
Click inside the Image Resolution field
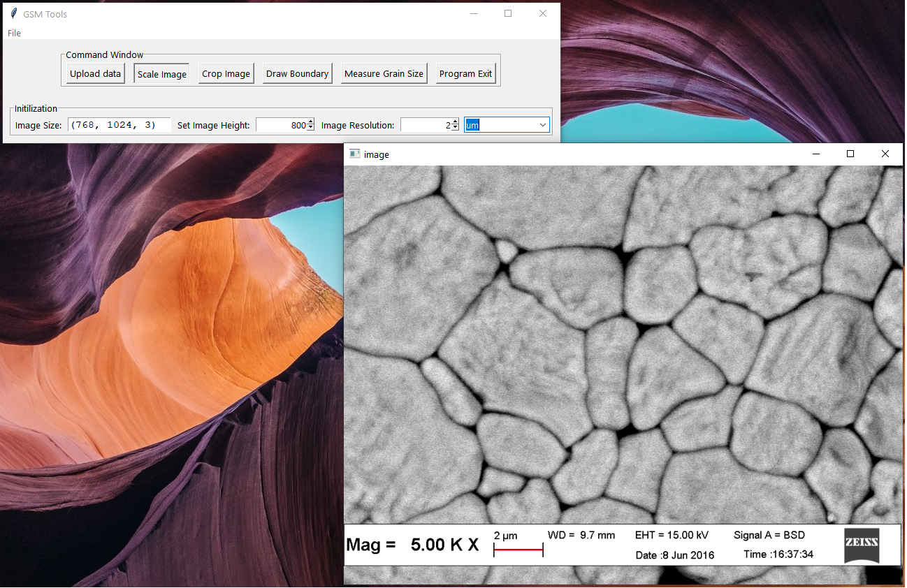pyautogui.click(x=426, y=124)
